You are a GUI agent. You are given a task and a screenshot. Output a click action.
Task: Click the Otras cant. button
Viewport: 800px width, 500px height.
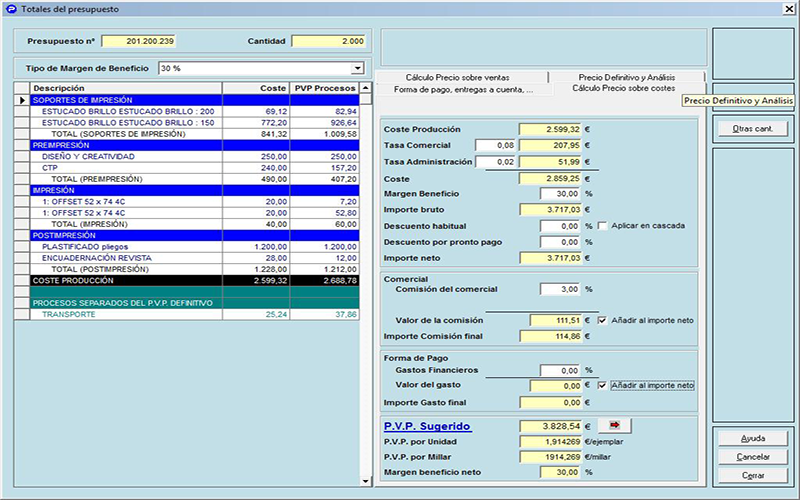point(753,129)
